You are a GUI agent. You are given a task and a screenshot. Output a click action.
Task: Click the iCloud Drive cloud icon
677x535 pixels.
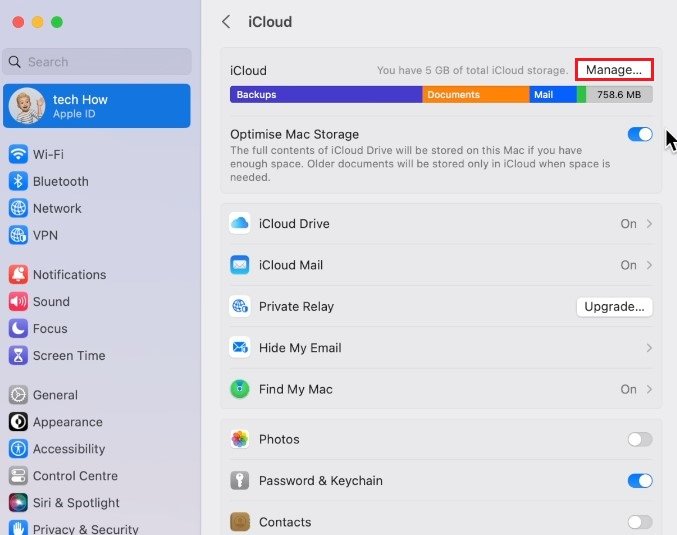pos(240,224)
